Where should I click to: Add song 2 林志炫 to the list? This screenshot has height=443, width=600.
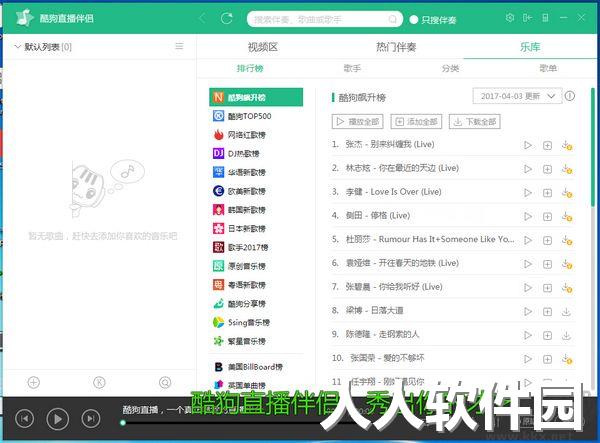(548, 169)
